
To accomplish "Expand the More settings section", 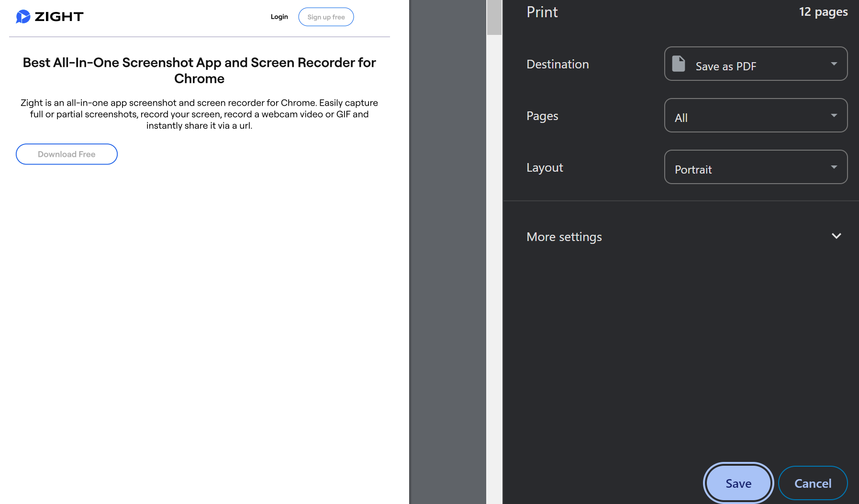I will 683,236.
